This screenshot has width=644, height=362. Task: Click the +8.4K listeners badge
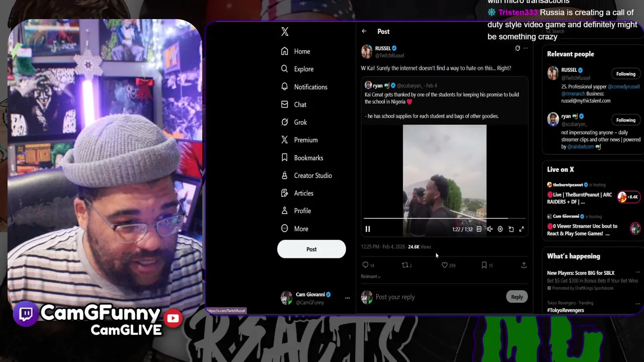click(628, 197)
